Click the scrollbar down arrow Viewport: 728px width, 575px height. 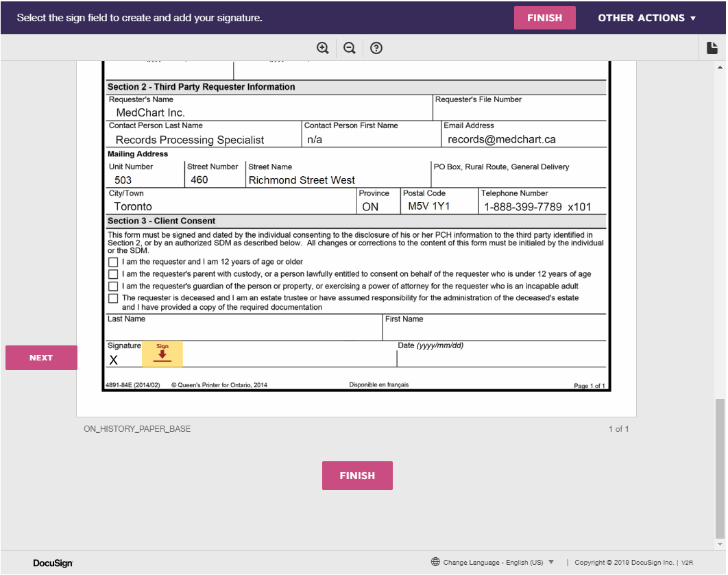[x=720, y=544]
